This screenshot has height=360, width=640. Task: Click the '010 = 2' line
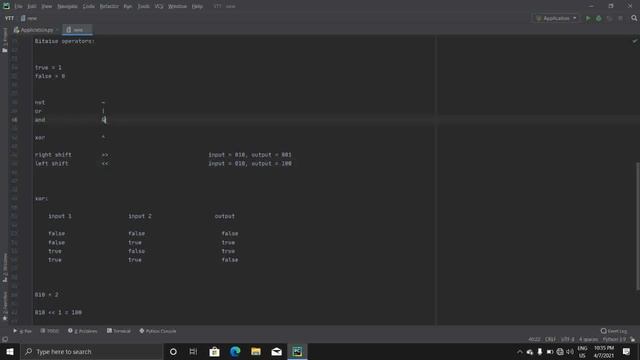pos(46,295)
